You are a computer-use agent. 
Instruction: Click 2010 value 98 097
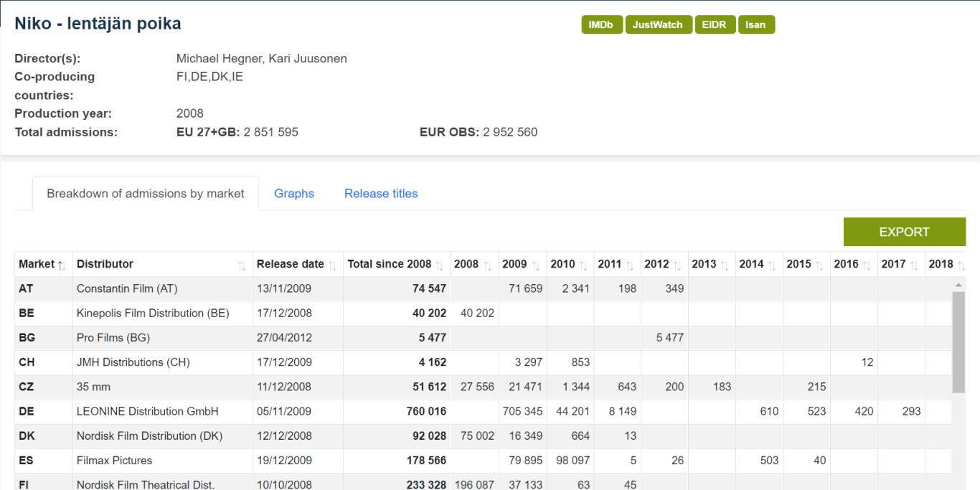click(x=573, y=460)
